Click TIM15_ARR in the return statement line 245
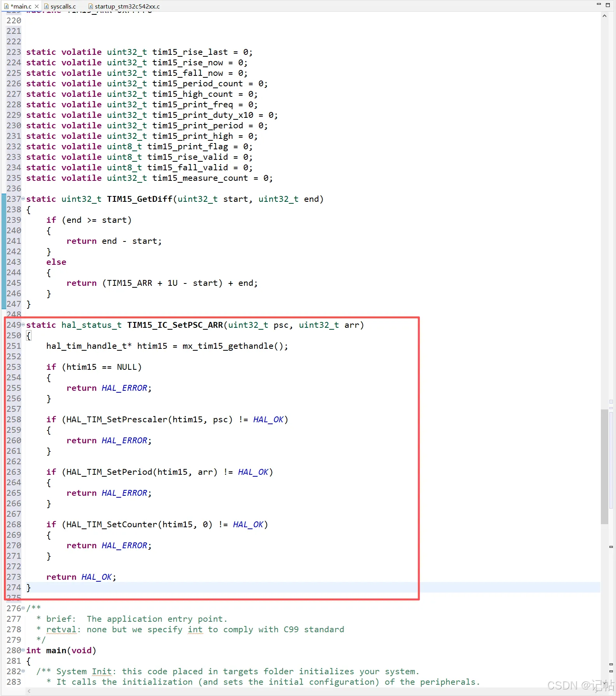The height and width of the screenshot is (696, 616). tap(129, 283)
